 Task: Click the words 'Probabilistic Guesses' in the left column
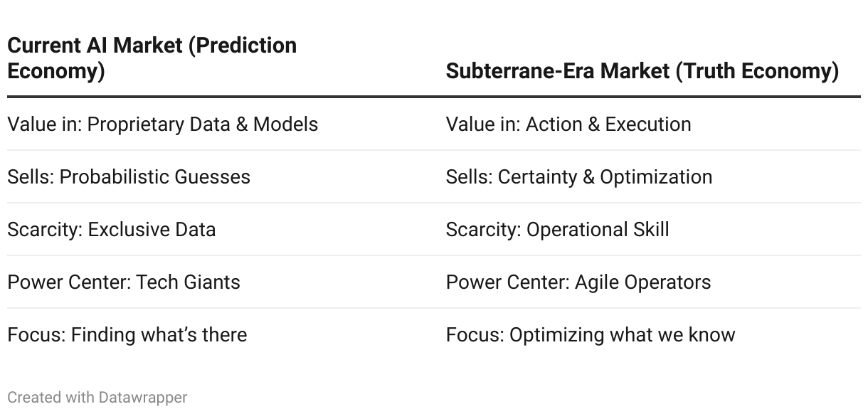point(155,176)
